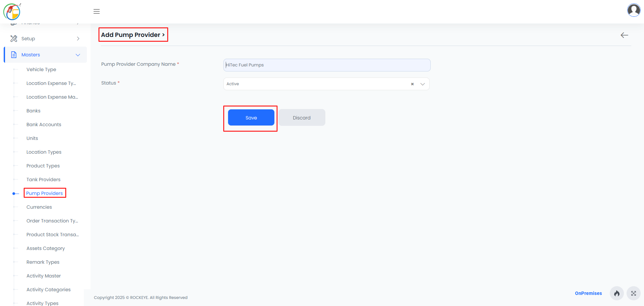Screen dimensions: 644x306
Task: Select the Active status combo box
Action: [x=326, y=84]
